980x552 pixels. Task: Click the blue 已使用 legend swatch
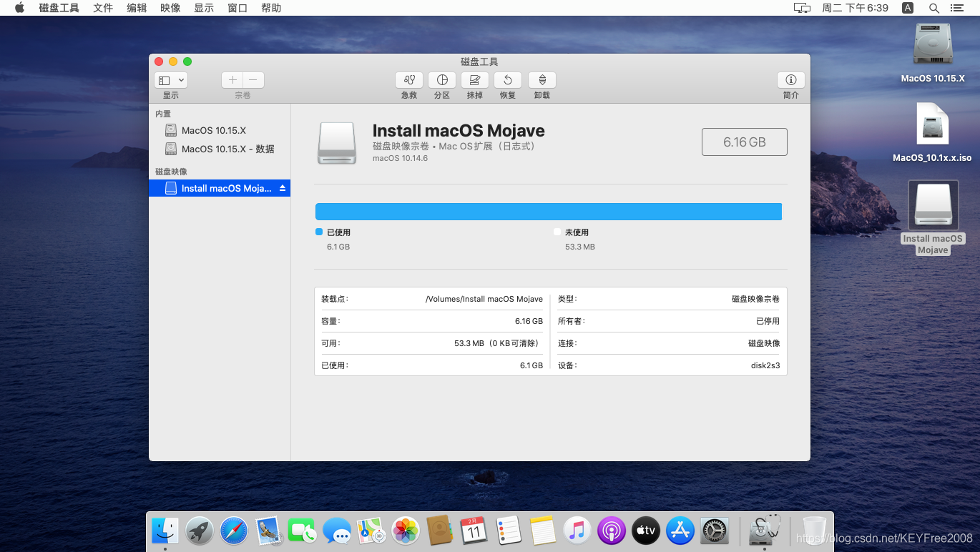(x=319, y=232)
